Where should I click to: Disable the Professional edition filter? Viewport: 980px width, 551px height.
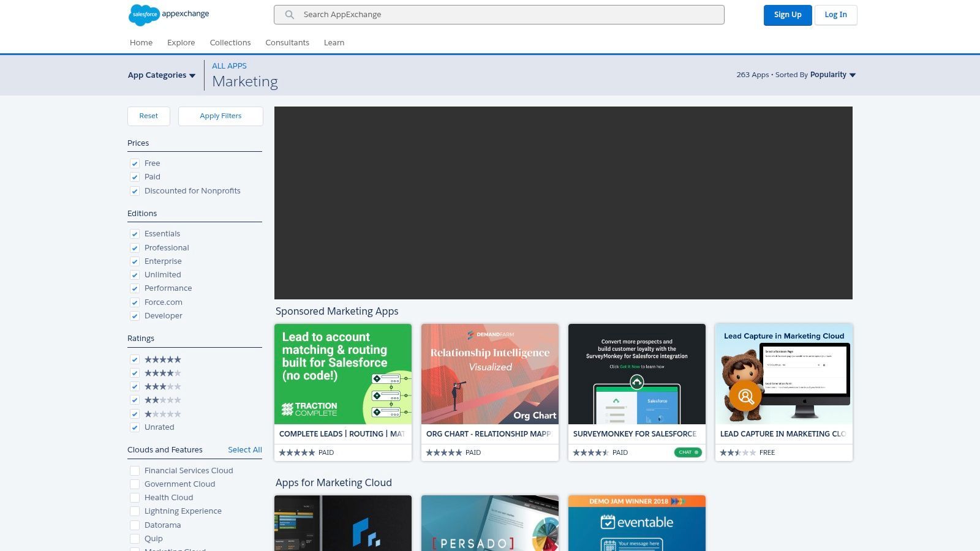coord(134,248)
